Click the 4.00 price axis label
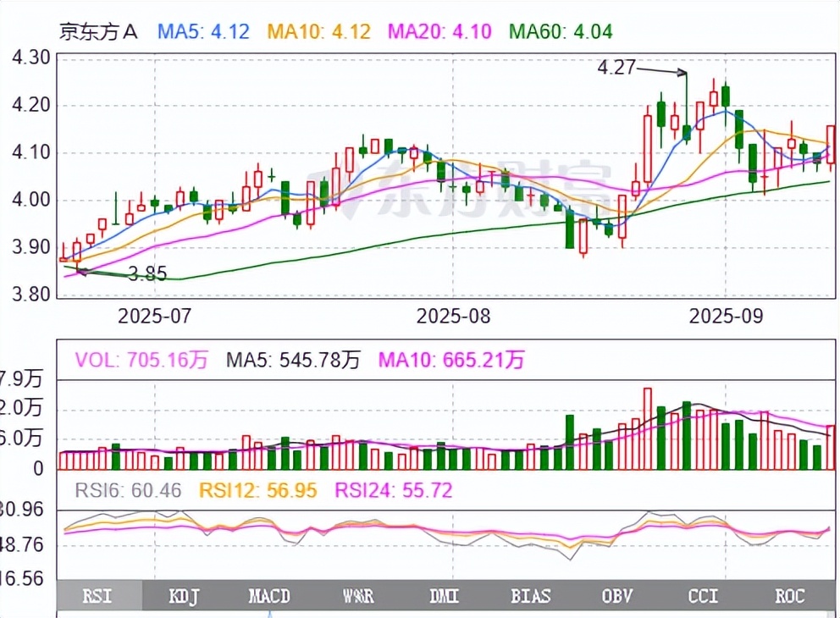This screenshot has height=618, width=840. coord(30,200)
